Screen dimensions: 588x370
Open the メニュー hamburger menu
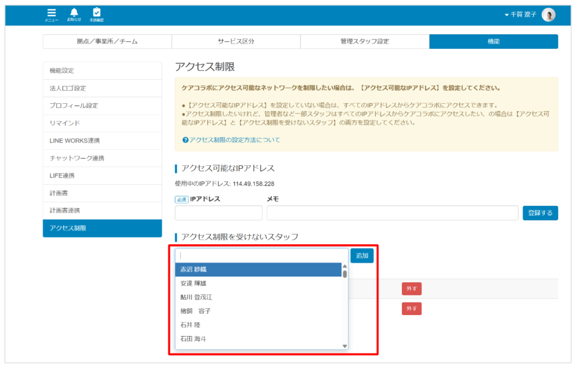pyautogui.click(x=51, y=13)
